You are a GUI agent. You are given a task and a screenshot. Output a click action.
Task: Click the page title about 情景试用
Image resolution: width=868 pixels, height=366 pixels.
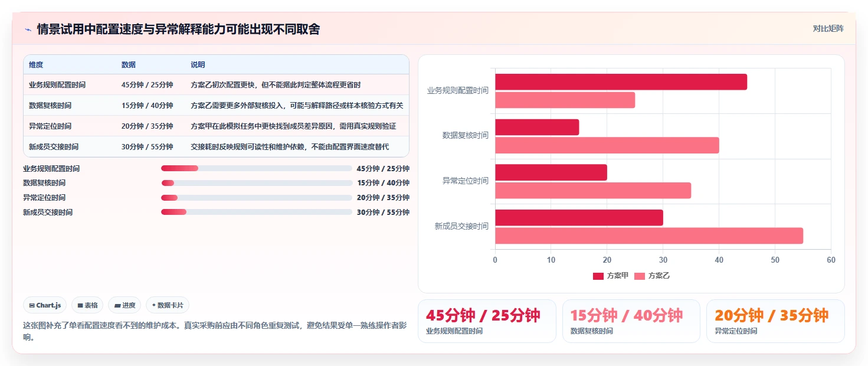point(178,29)
